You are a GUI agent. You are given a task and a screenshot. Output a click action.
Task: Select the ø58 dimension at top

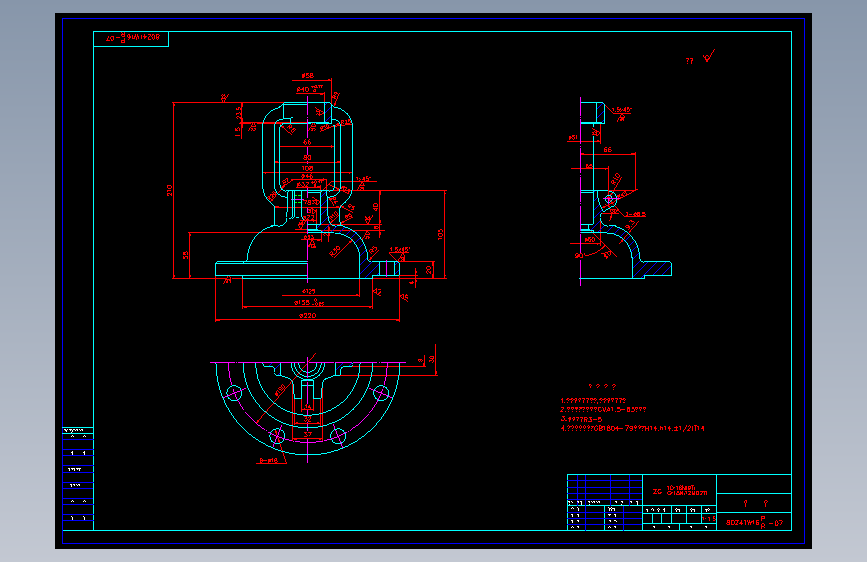(307, 76)
